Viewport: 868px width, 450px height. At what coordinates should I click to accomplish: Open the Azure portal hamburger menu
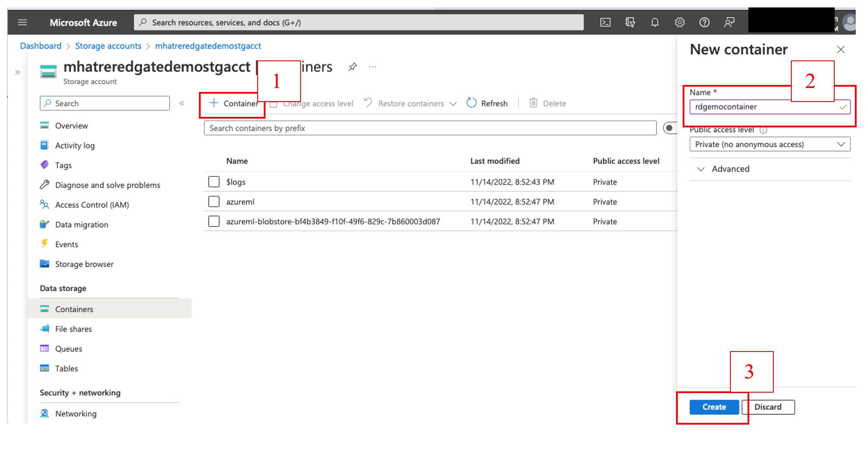(22, 22)
